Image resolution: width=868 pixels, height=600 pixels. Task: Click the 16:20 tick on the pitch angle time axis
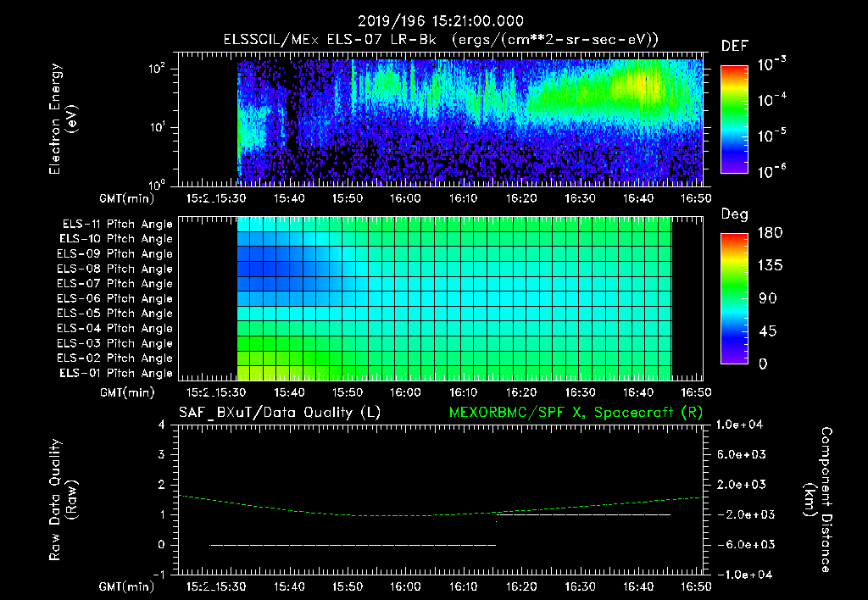pyautogui.click(x=521, y=392)
